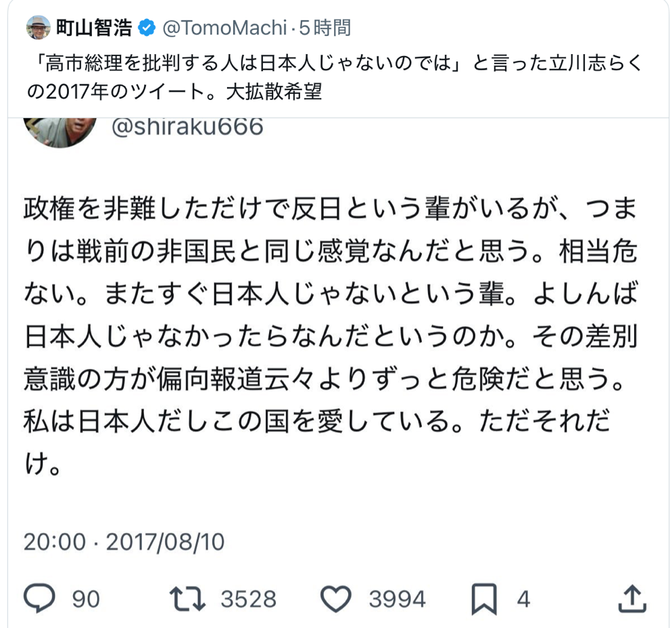Bookmark the tweet with the bookmark icon

pyautogui.click(x=485, y=598)
